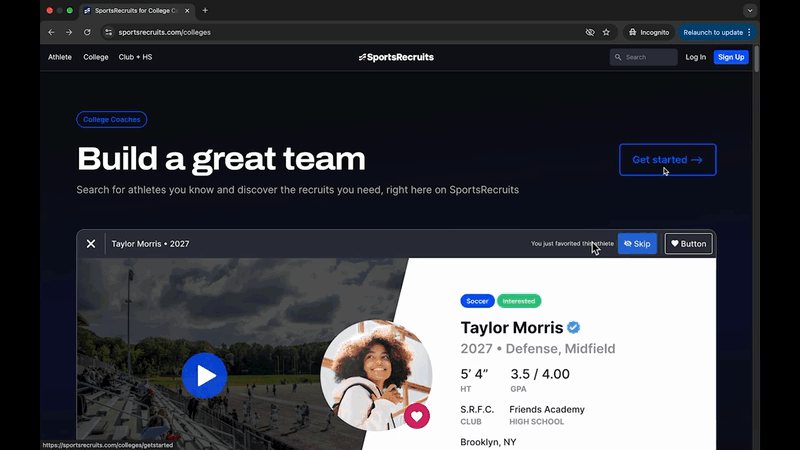The image size is (800, 450).
Task: Go forward to the next page
Action: click(69, 32)
